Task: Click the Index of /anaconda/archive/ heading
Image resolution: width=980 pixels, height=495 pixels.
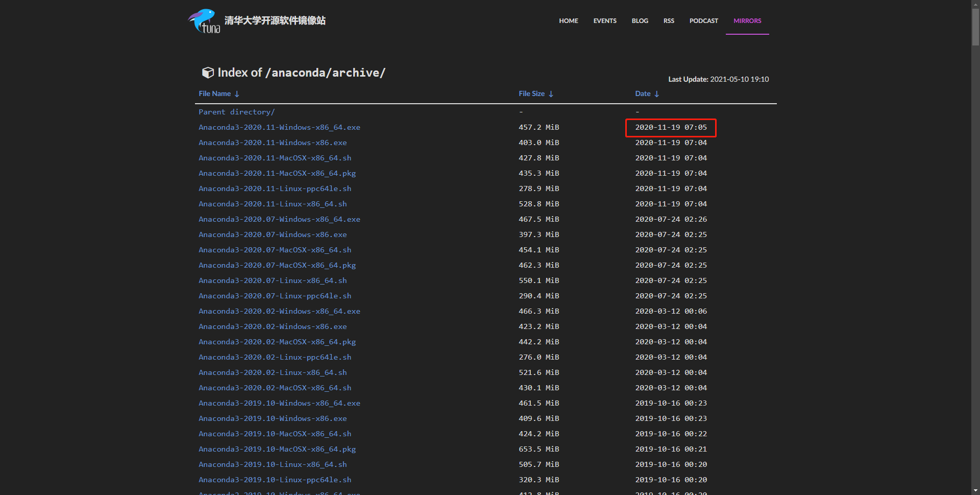Action: click(301, 73)
